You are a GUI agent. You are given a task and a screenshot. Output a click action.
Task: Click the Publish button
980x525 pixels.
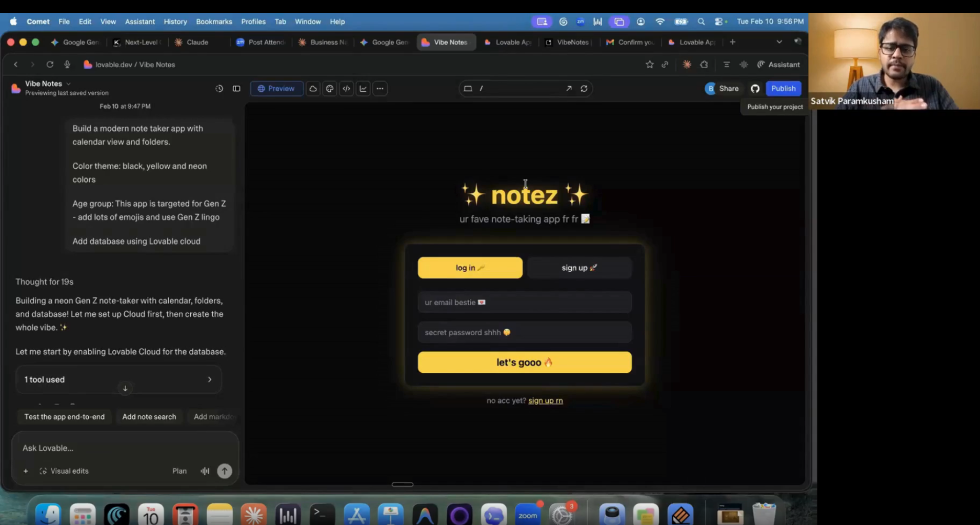coord(783,89)
